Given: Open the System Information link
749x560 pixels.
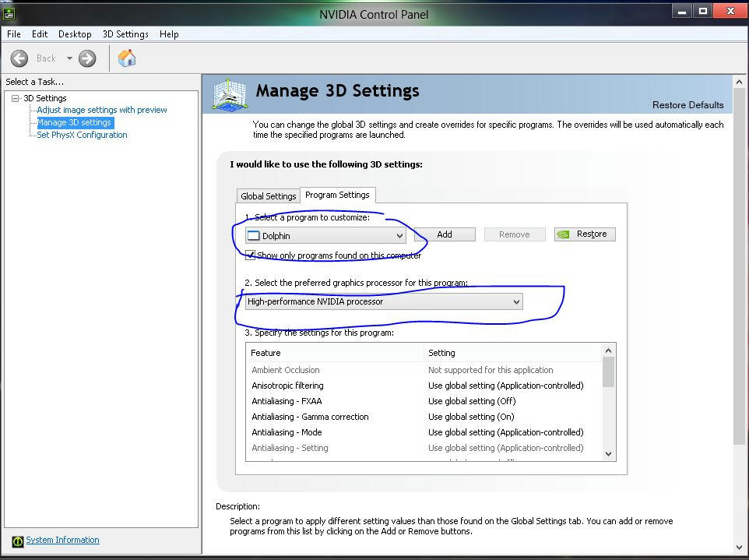Looking at the screenshot, I should click(x=62, y=540).
